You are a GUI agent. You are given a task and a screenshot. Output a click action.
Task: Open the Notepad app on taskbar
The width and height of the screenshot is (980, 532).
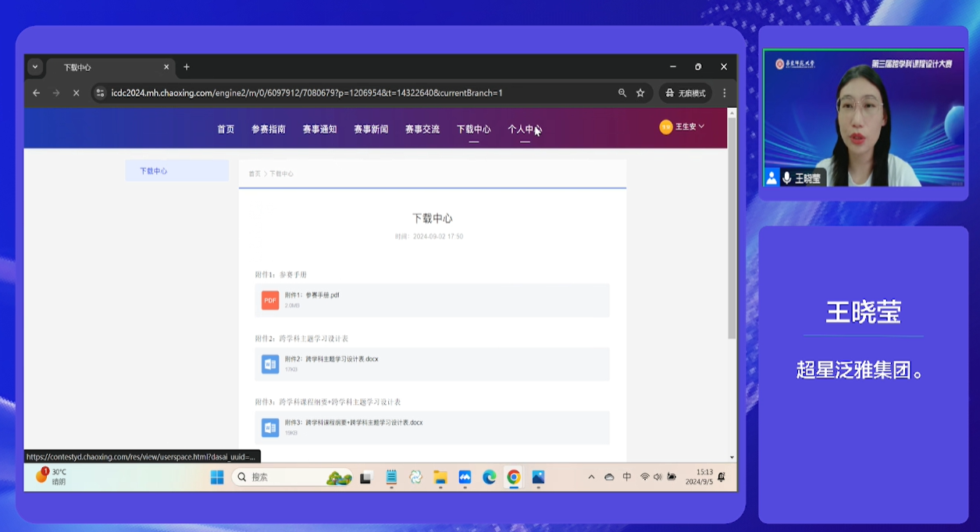click(391, 477)
